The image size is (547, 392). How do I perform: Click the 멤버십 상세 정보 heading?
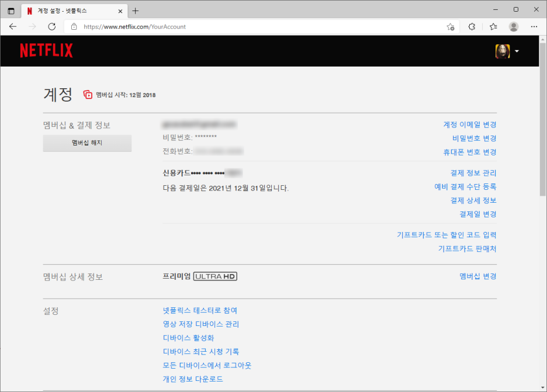tap(73, 277)
